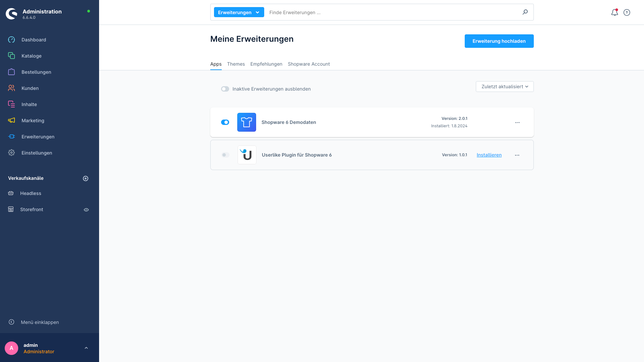
Task: Click the Version: 2.0.1 text
Action: [x=454, y=119]
